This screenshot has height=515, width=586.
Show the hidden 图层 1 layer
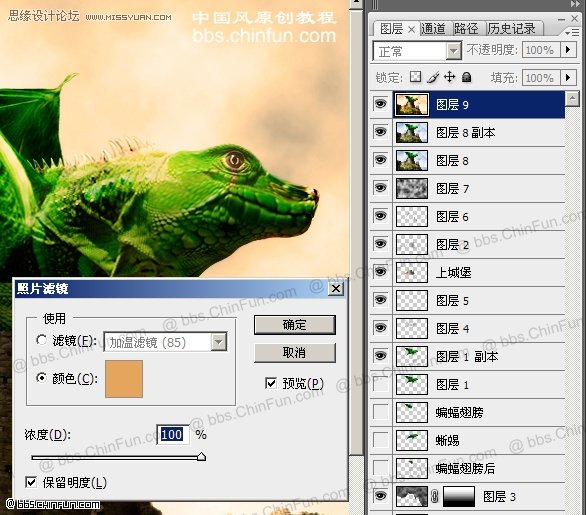[x=380, y=384]
